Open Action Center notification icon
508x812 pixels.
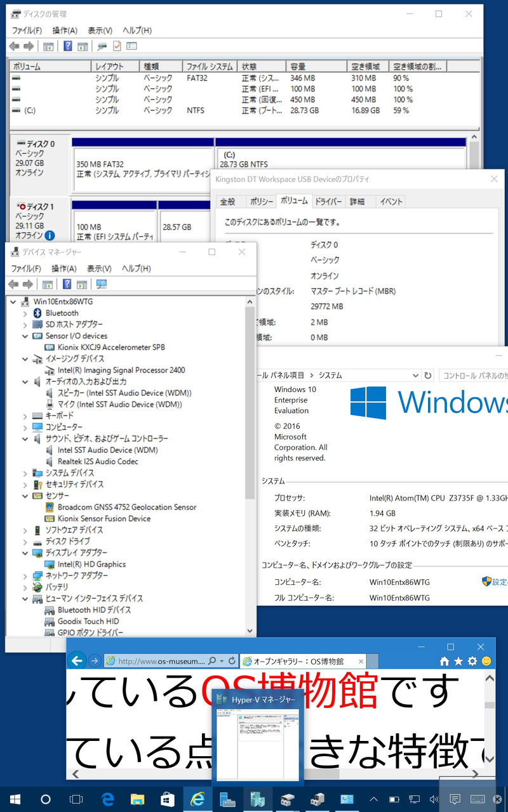pos(455,799)
